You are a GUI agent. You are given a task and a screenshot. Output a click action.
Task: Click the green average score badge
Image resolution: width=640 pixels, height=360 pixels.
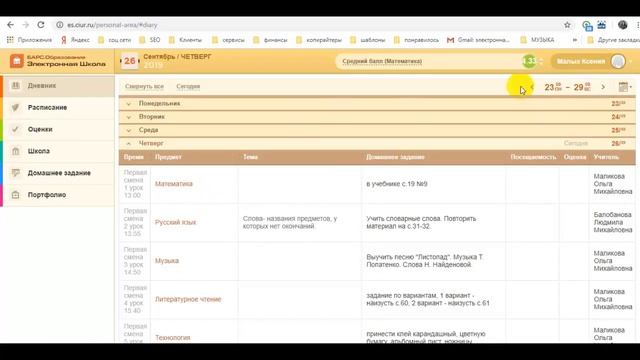(529, 61)
